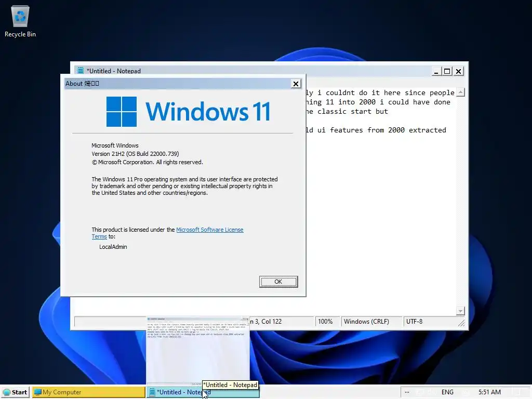Click the Notepad scrollbar down arrow
532x399 pixels.
(x=460, y=311)
